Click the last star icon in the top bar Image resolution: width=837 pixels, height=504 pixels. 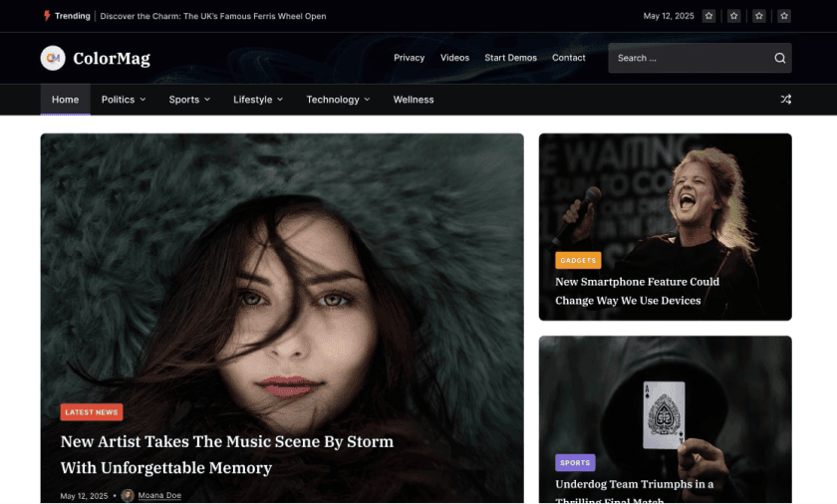tap(784, 16)
